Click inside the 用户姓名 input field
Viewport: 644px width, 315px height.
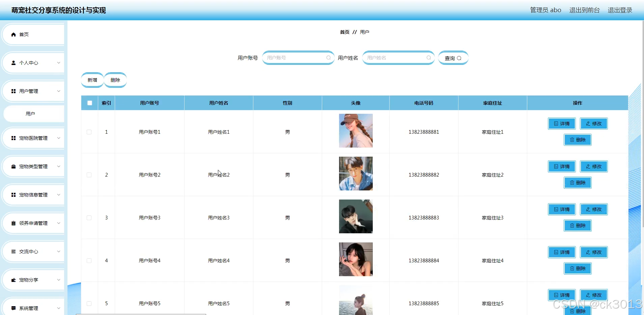[395, 57]
